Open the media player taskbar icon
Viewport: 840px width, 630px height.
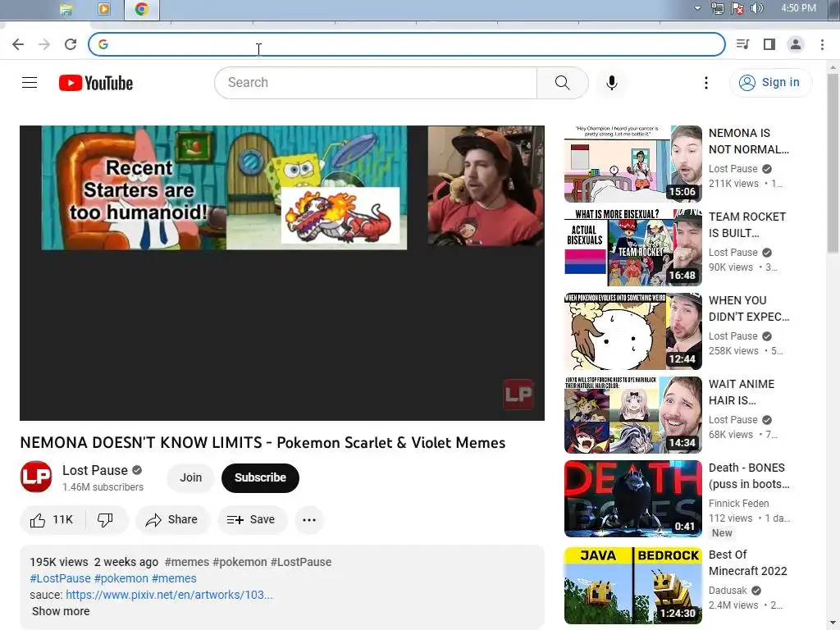click(x=104, y=9)
